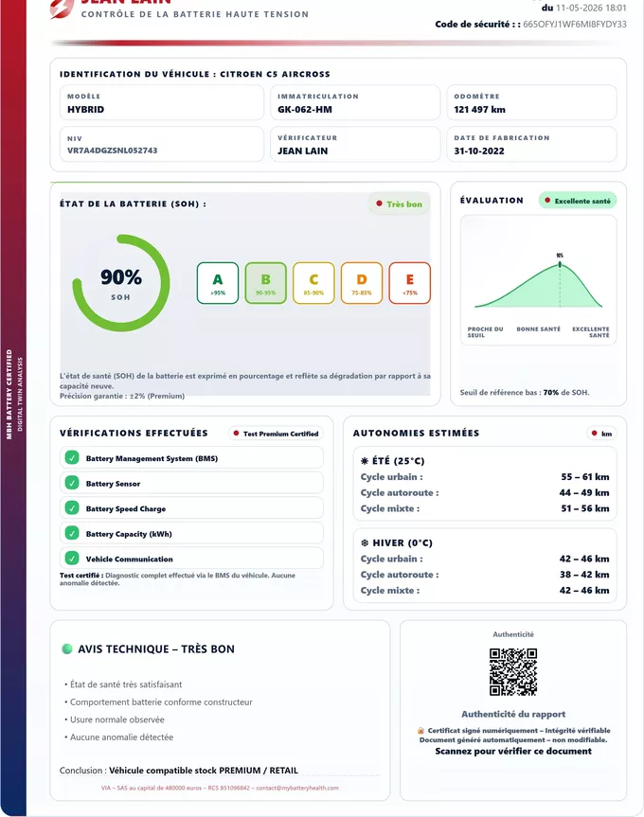Click the sun icon beside ÉTÉ (25°C)
This screenshot has height=817, width=644.
point(365,461)
